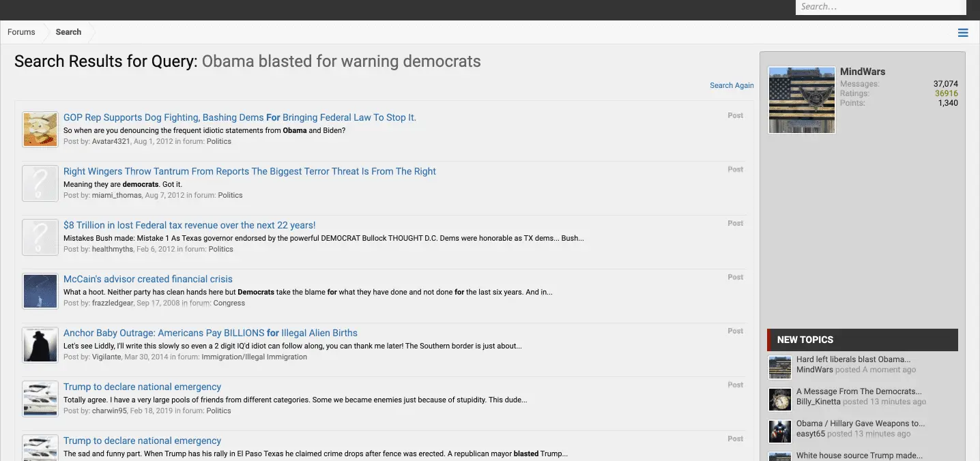
Task: Open 'Hard left liberals blast Obama' topic
Action: [853, 359]
